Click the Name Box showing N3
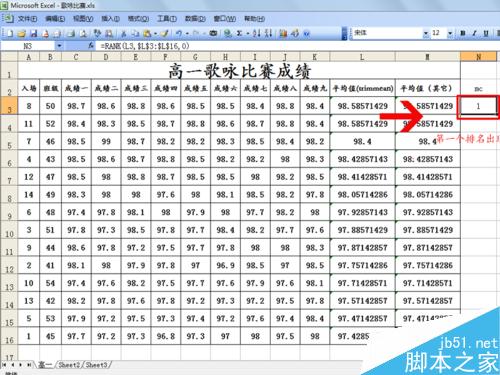The width and height of the screenshot is (500, 375). point(28,46)
